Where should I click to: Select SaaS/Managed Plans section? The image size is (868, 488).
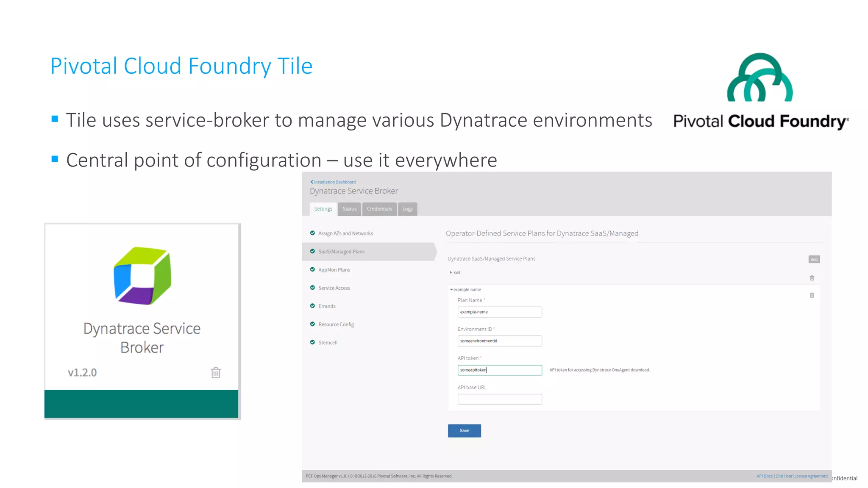tap(369, 252)
